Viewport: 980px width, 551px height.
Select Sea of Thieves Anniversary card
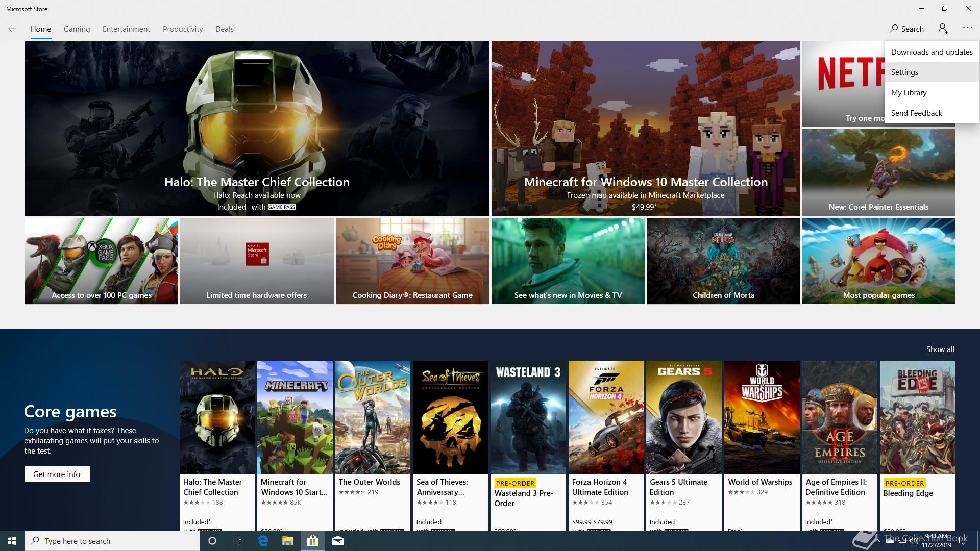pyautogui.click(x=451, y=445)
